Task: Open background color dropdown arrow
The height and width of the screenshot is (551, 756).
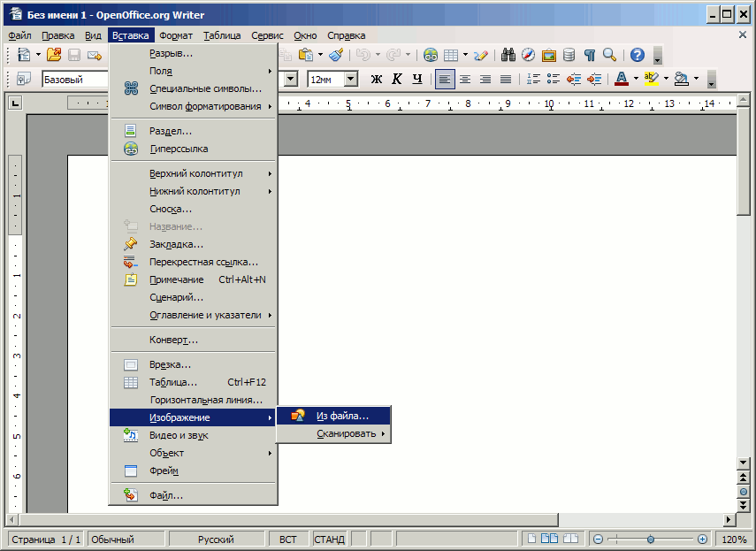Action: coord(696,79)
